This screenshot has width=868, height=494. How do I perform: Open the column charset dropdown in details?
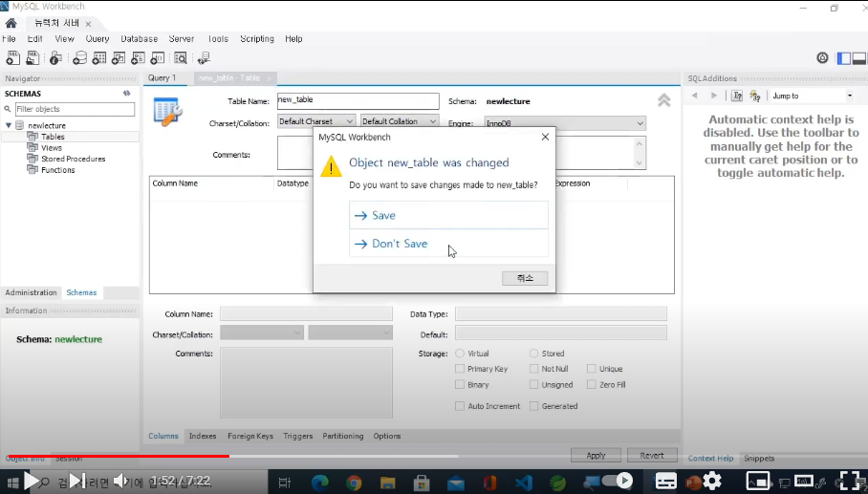(x=262, y=333)
